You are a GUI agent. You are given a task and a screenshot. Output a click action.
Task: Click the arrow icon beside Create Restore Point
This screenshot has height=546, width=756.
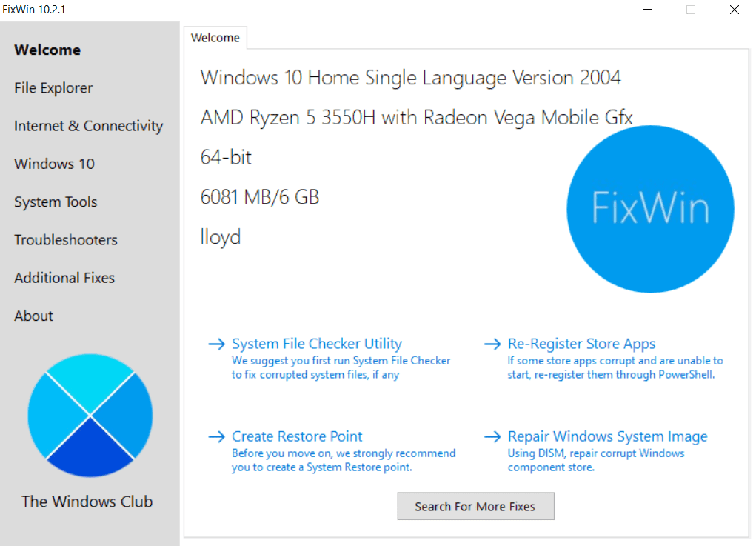pyautogui.click(x=216, y=436)
